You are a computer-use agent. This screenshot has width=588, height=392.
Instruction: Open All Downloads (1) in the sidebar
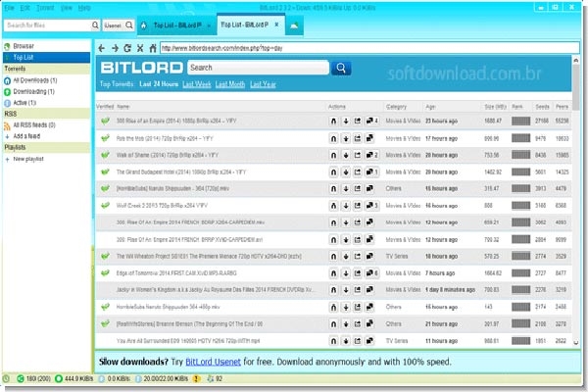(x=35, y=80)
